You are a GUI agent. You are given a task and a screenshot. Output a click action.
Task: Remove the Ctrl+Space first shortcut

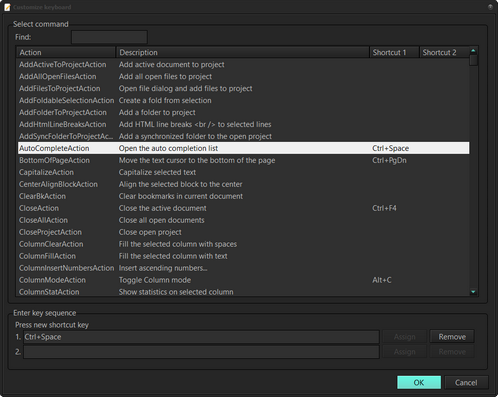[x=452, y=337]
